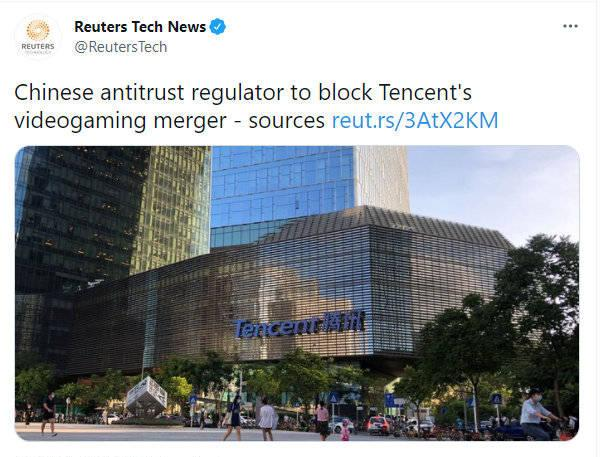Click the masked cyclist in the photo
The height and width of the screenshot is (457, 602).
536,414
